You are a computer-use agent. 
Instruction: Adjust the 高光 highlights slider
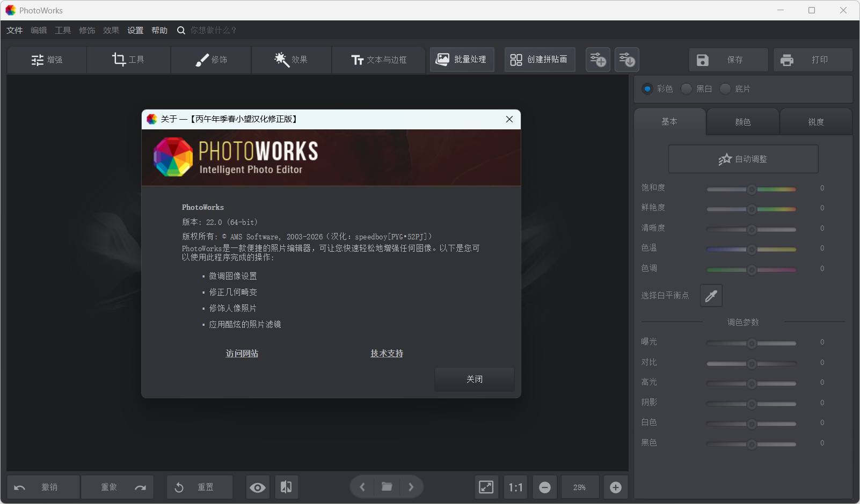[752, 383]
